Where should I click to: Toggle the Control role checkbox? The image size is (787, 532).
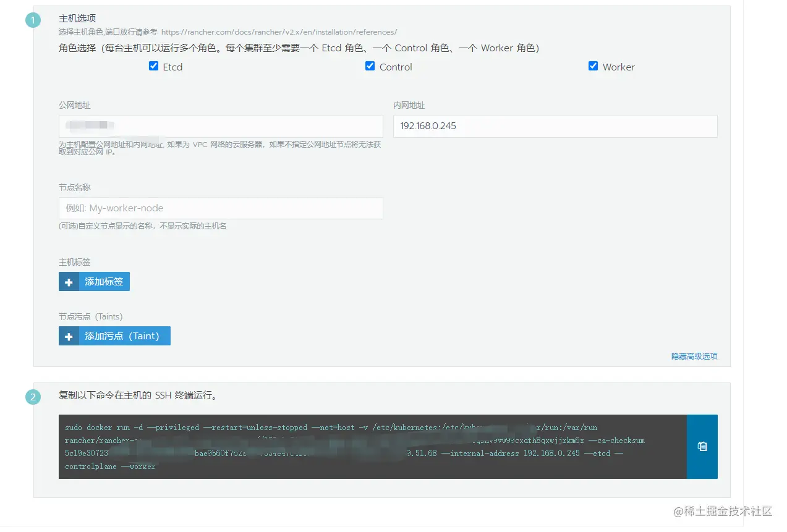point(370,66)
